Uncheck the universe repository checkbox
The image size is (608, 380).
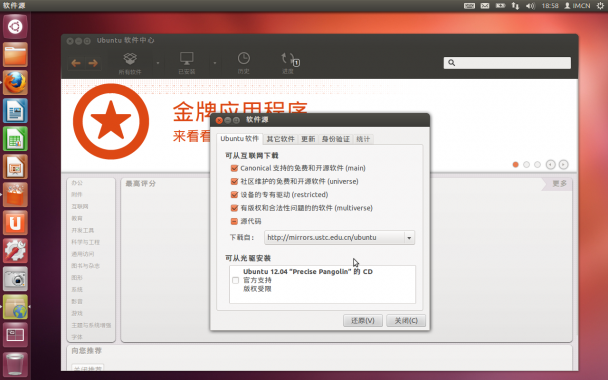(234, 181)
